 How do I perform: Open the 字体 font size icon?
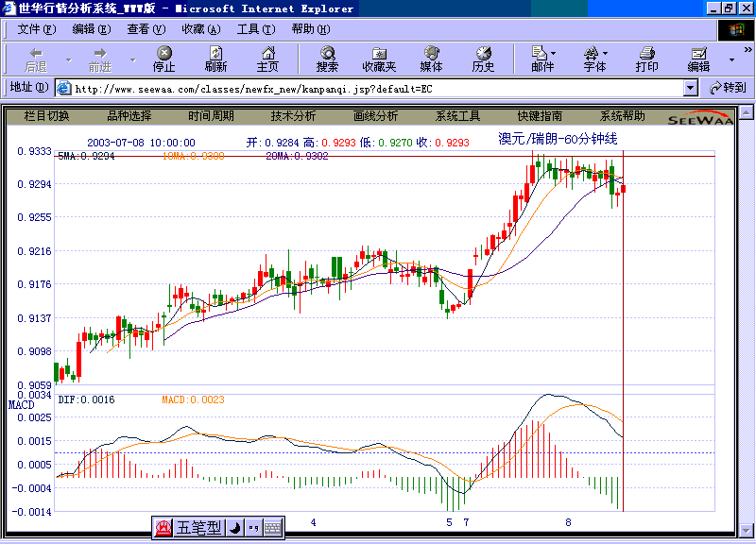(594, 59)
